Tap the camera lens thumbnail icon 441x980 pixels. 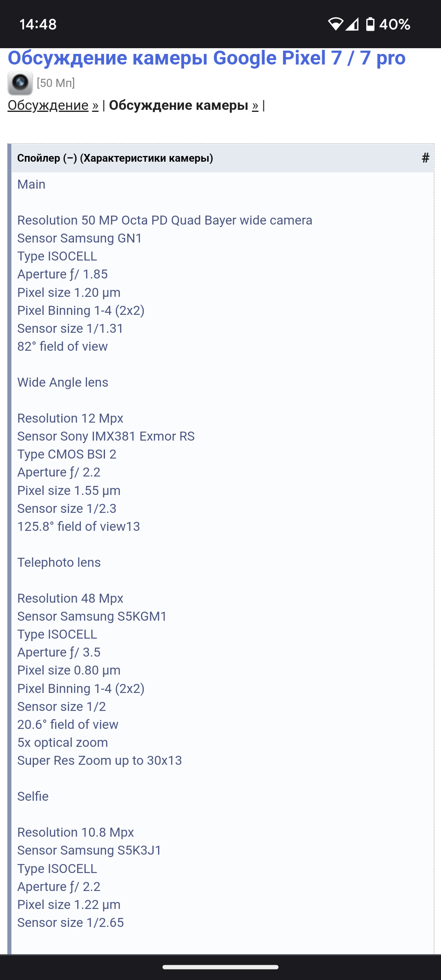tap(20, 83)
